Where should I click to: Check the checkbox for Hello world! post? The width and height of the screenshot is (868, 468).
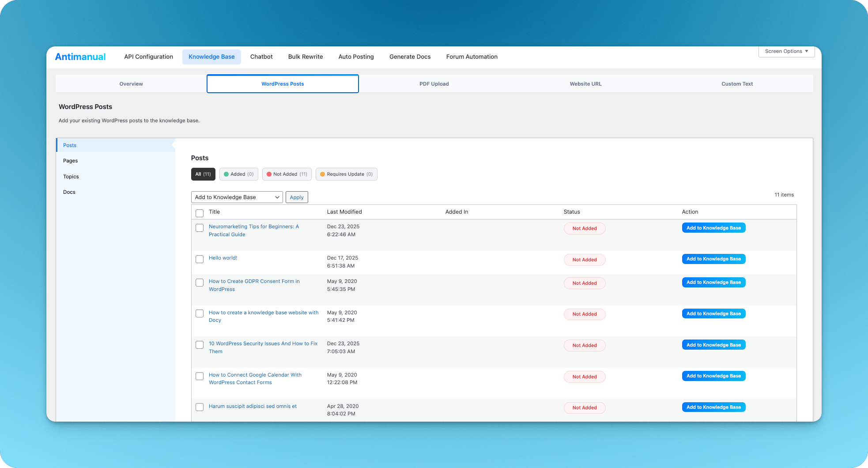pos(199,259)
